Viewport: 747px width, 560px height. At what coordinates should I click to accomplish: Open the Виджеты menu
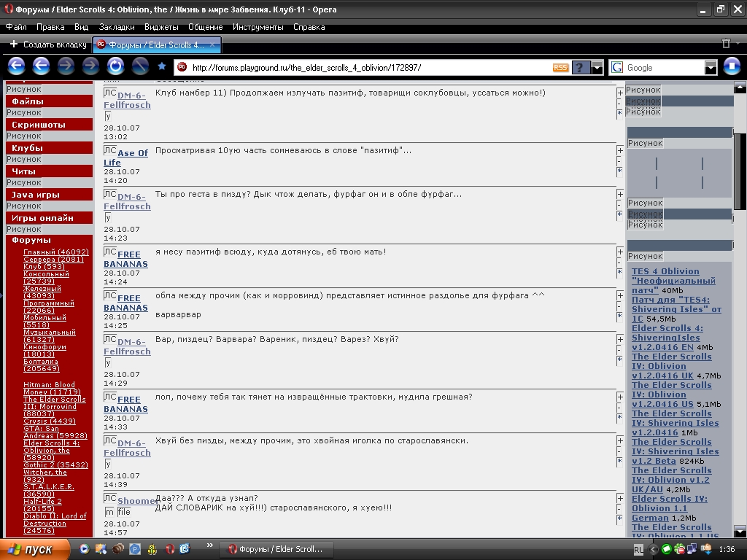161,27
